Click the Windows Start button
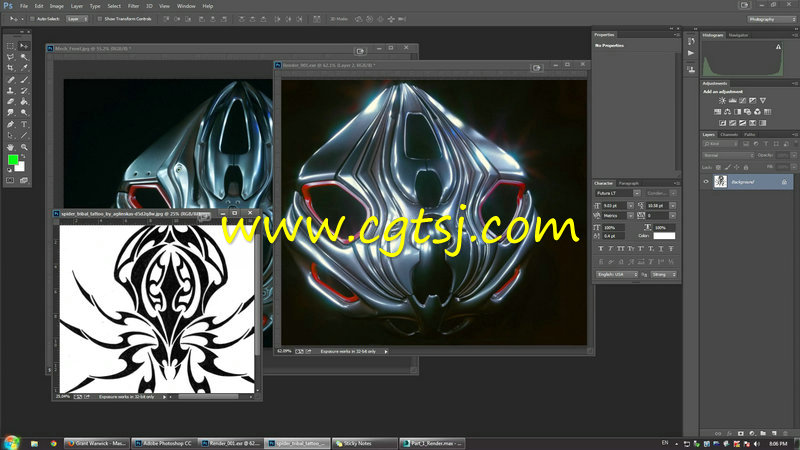This screenshot has width=800, height=450. [x=11, y=442]
